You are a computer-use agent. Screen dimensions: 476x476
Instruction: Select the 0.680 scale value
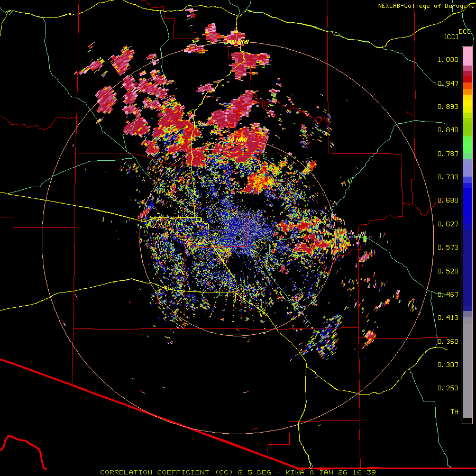point(448,200)
